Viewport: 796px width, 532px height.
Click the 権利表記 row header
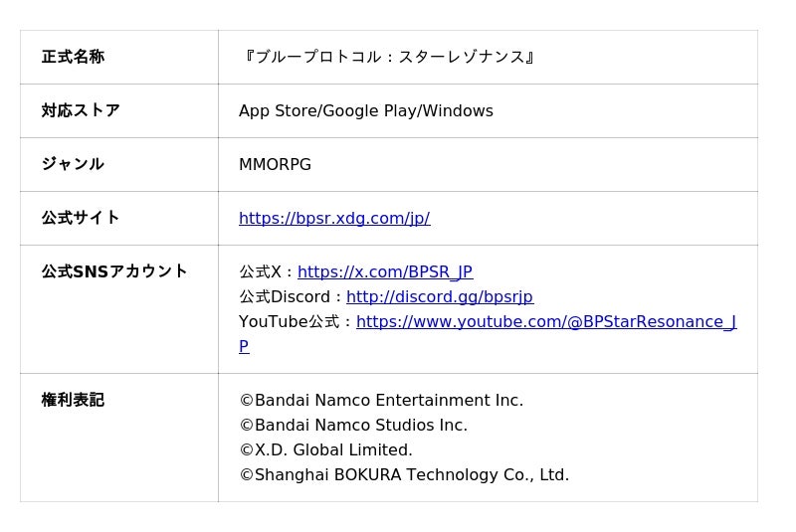point(73,401)
